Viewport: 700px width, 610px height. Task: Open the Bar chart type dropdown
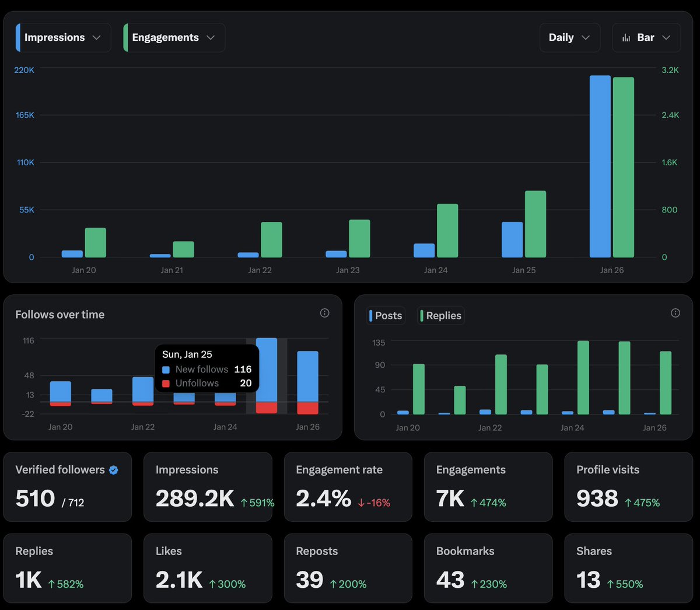pyautogui.click(x=646, y=37)
